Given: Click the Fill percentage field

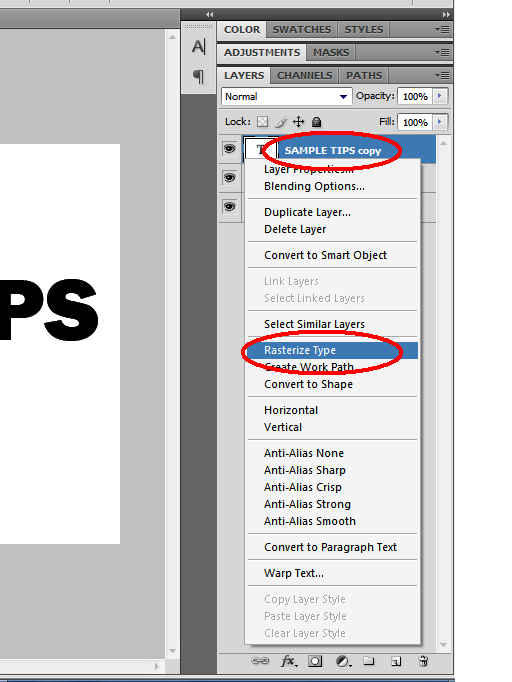Looking at the screenshot, I should coord(415,122).
